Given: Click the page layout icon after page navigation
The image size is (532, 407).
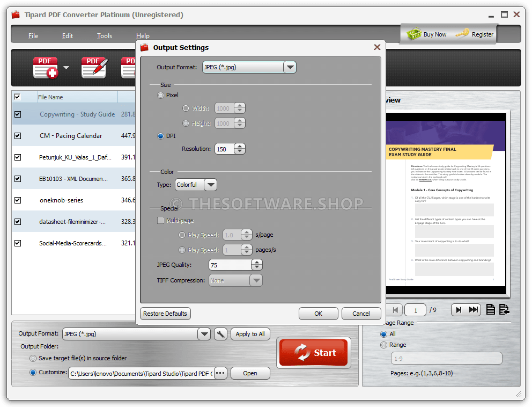Looking at the screenshot, I should tap(491, 310).
